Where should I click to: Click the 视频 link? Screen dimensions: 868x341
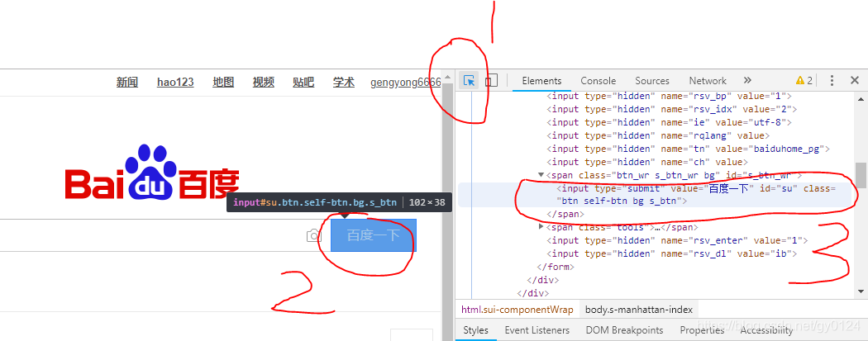[264, 83]
